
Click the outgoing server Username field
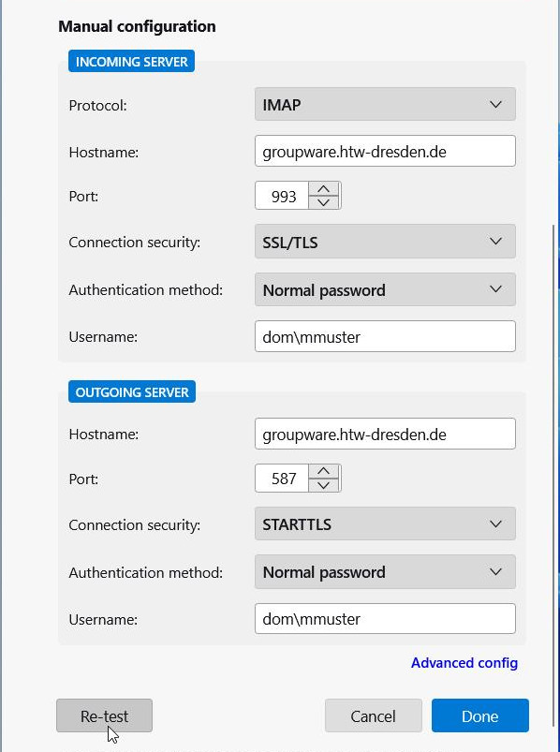click(x=385, y=619)
